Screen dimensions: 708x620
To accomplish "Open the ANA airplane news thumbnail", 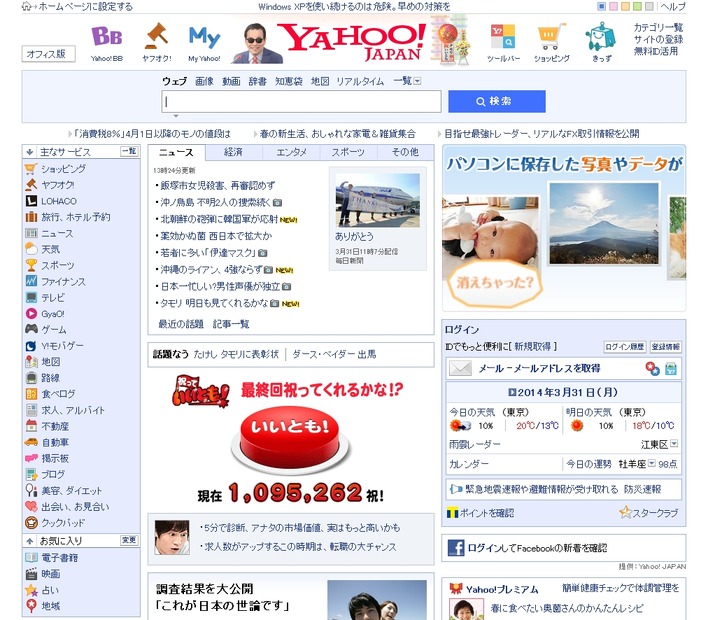I will [377, 200].
